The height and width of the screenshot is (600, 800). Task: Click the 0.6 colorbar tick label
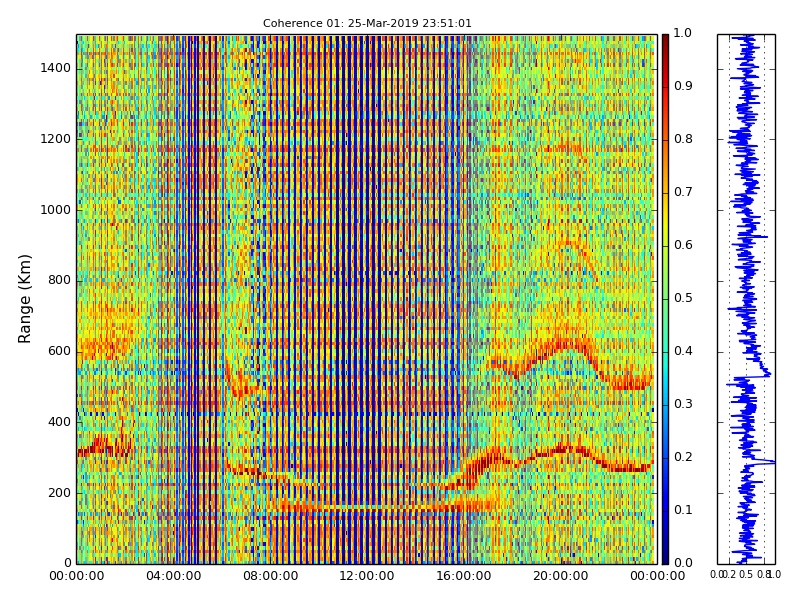click(683, 245)
